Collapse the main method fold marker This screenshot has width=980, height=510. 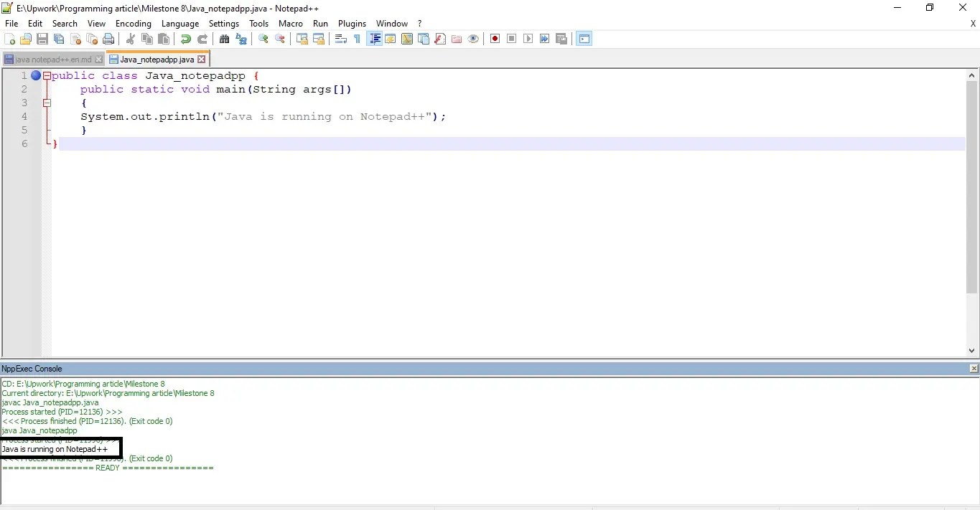pyautogui.click(x=47, y=103)
